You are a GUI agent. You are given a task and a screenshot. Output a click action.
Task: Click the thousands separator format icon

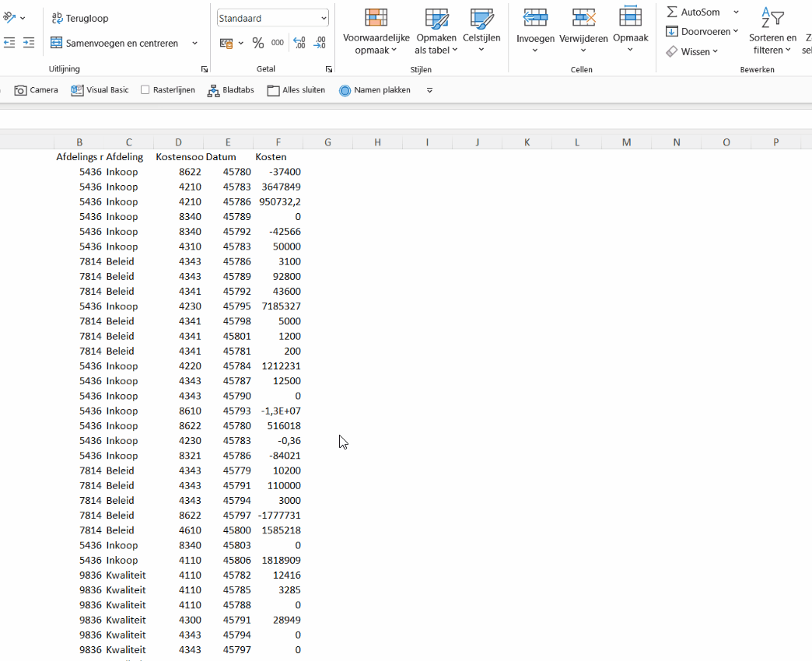click(x=278, y=44)
